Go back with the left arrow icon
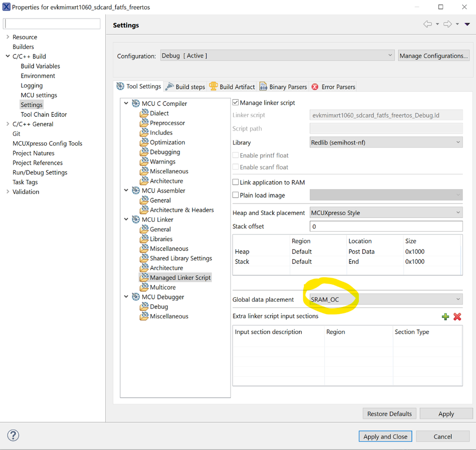The width and height of the screenshot is (476, 450). [x=427, y=24]
